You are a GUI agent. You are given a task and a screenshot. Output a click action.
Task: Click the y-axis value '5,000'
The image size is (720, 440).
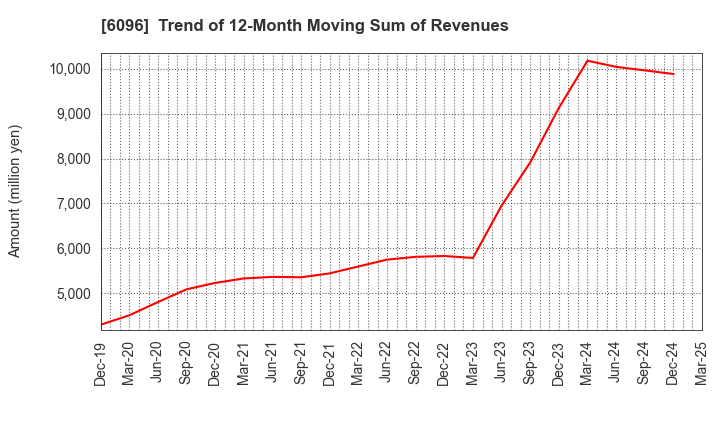pos(74,293)
